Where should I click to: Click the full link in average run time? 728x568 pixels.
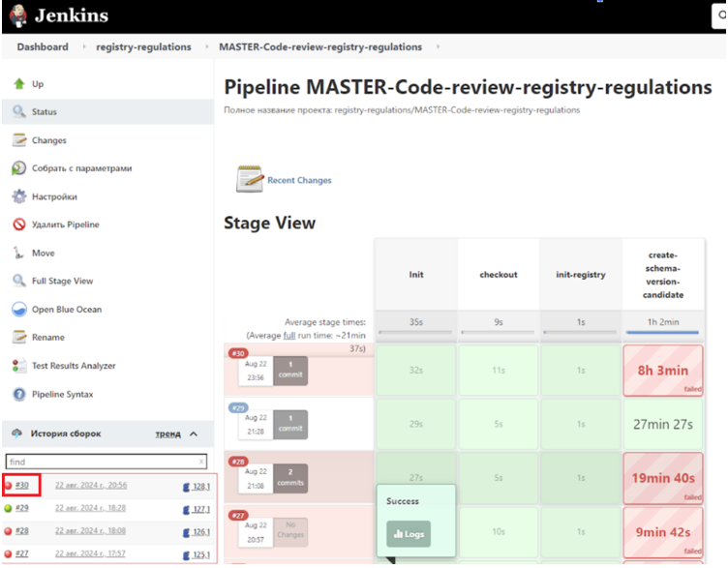[x=289, y=336]
